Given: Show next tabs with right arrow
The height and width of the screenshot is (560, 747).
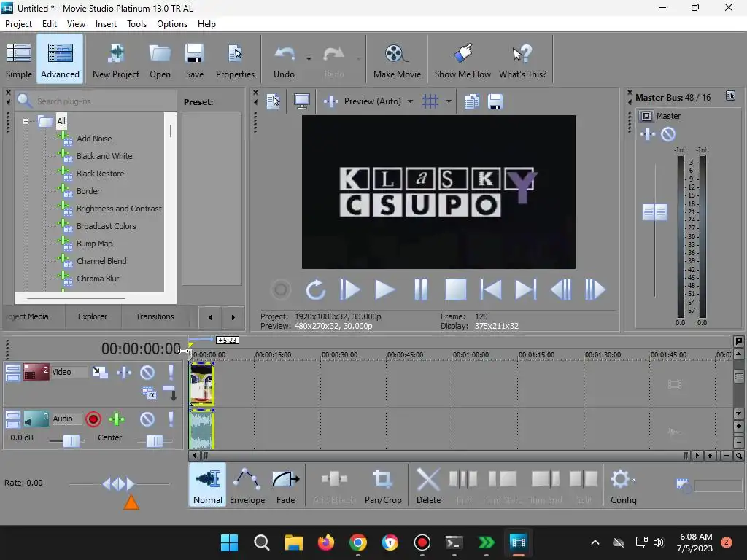Looking at the screenshot, I should (x=233, y=318).
